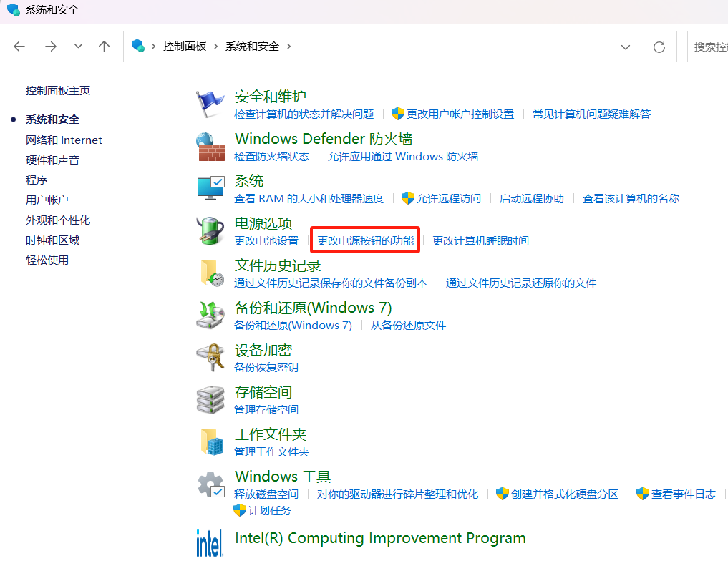
Task: Select 硬件和声音 in the sidebar
Action: [52, 160]
